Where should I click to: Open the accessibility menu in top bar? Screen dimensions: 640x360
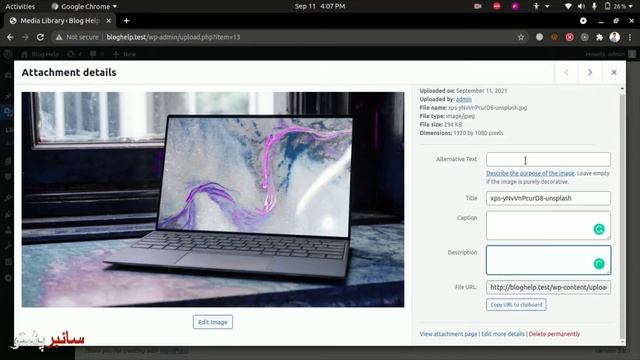pos(540,6)
